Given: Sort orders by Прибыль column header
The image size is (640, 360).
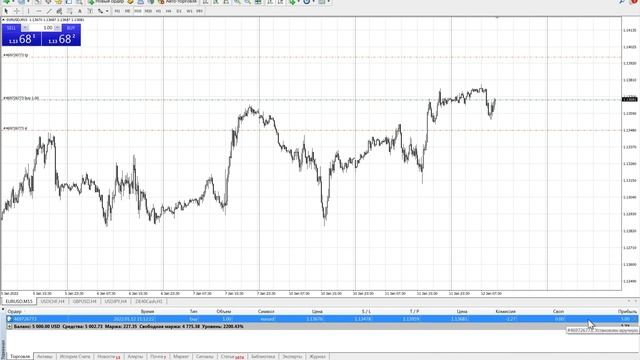Looking at the screenshot, I should click(627, 311).
